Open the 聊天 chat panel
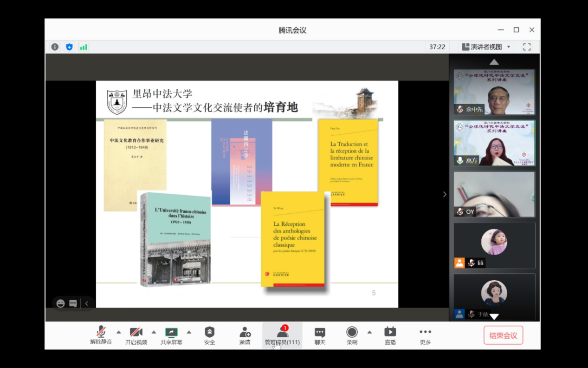 click(320, 335)
